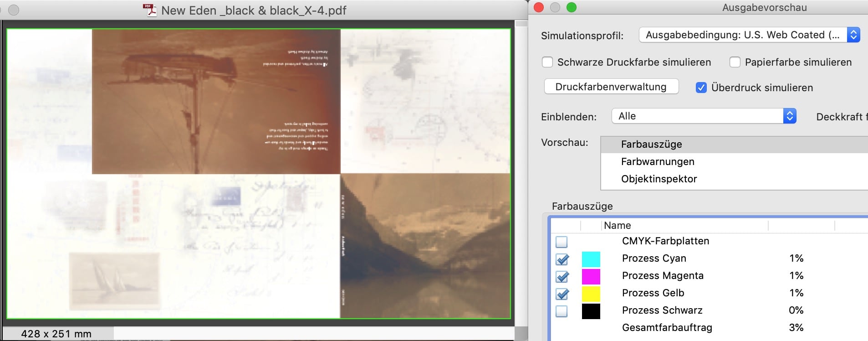Click the Prozess Cyan label

(654, 258)
